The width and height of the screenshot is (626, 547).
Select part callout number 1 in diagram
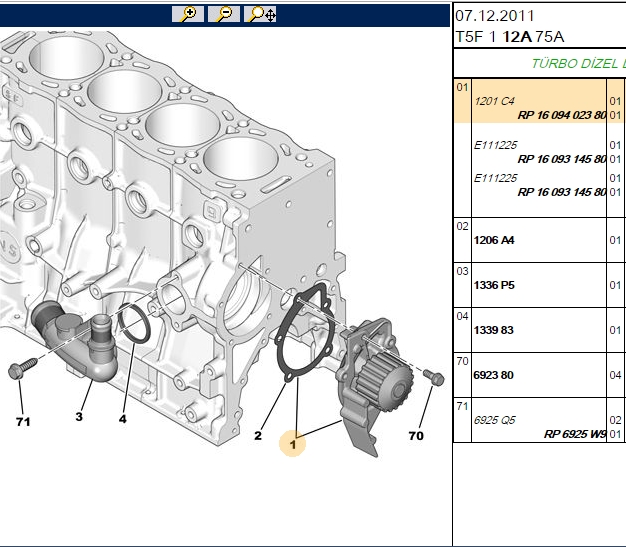293,444
